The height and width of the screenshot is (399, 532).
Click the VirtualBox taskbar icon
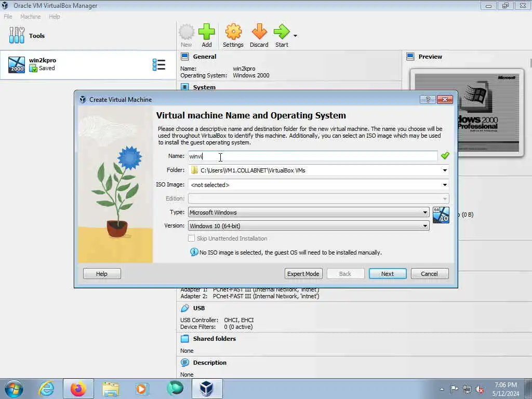coord(206,389)
